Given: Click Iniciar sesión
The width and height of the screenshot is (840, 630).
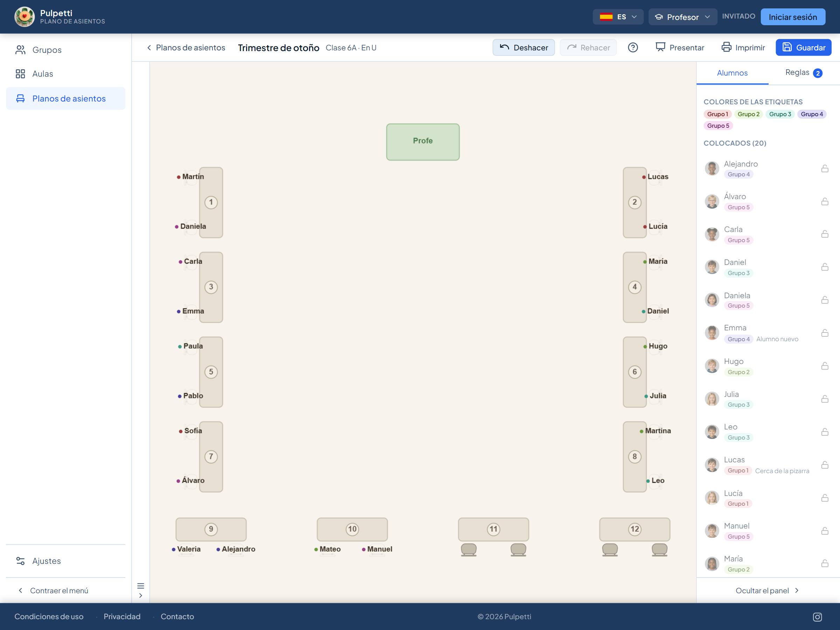Looking at the screenshot, I should coord(792,17).
